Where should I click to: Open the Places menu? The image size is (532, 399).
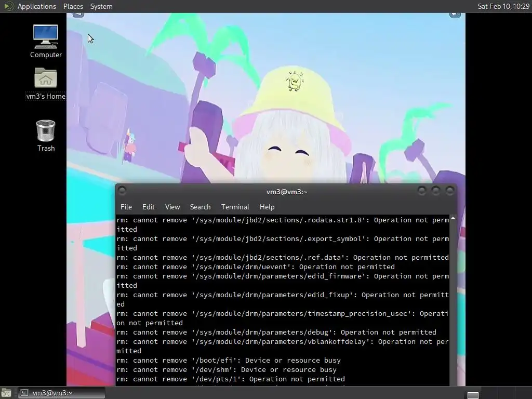tap(73, 6)
